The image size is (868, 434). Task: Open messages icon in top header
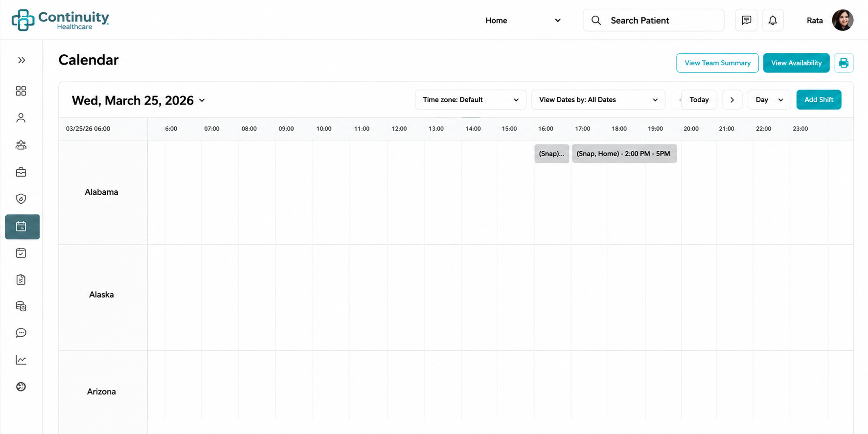[746, 20]
